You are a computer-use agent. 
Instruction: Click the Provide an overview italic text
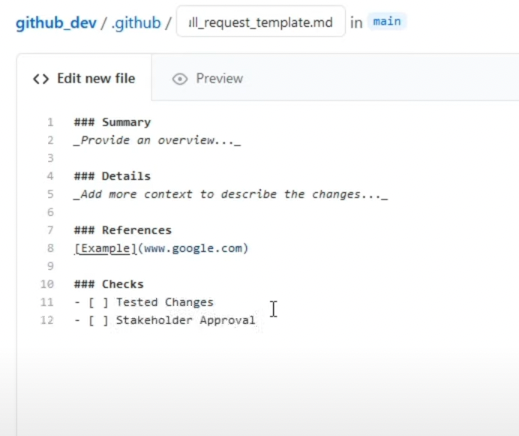point(157,140)
